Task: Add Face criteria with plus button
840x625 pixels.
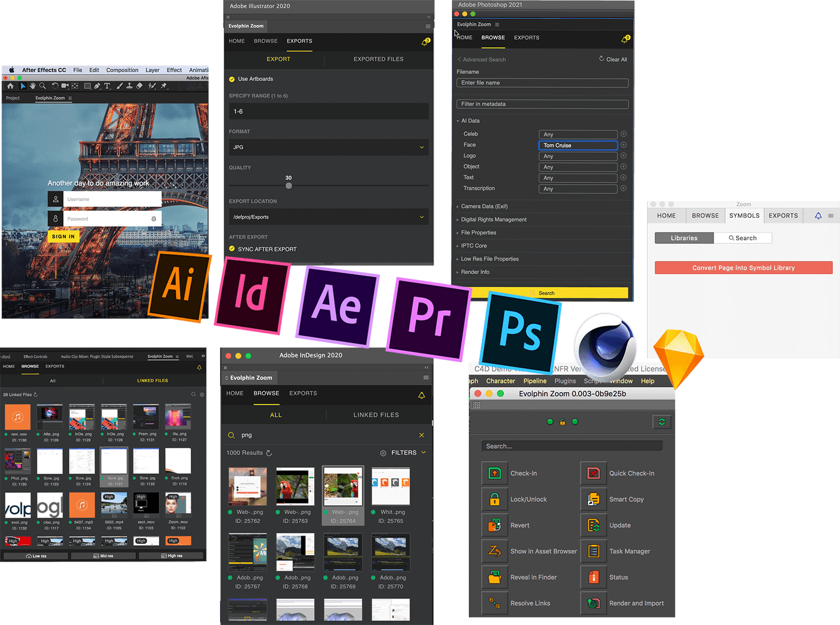Action: pos(623,145)
